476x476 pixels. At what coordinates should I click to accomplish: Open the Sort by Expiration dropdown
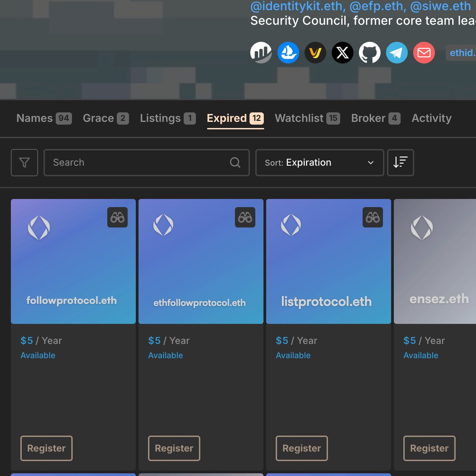[319, 163]
